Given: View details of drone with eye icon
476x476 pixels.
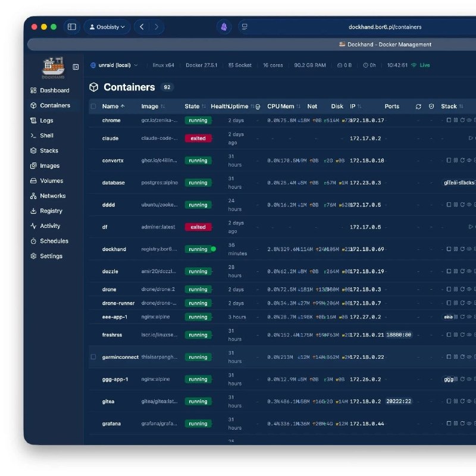Looking at the screenshot, I should [x=469, y=289].
